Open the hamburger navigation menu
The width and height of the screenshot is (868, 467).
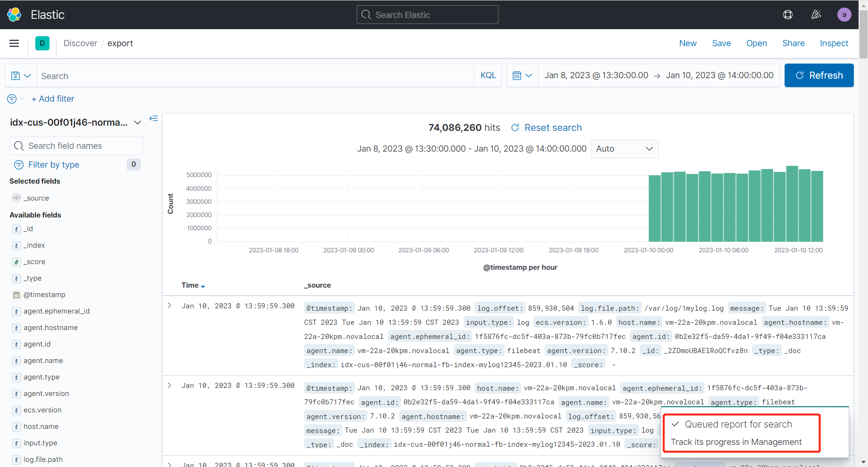tap(14, 43)
